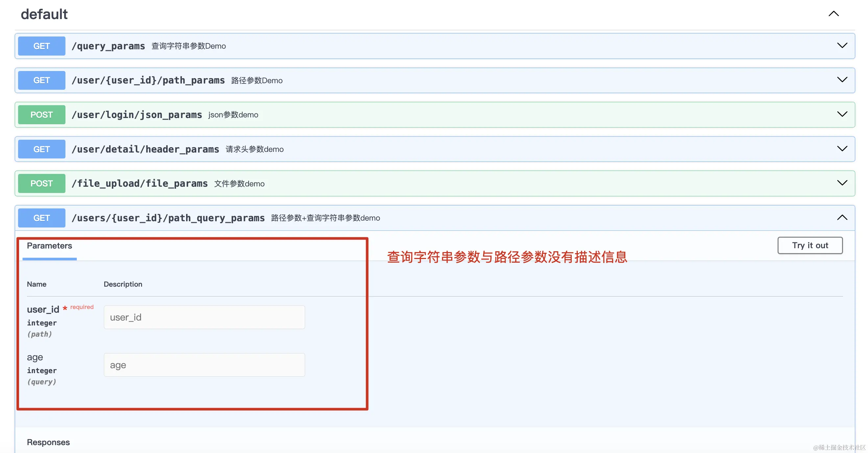Focus the age input field

pos(204,365)
